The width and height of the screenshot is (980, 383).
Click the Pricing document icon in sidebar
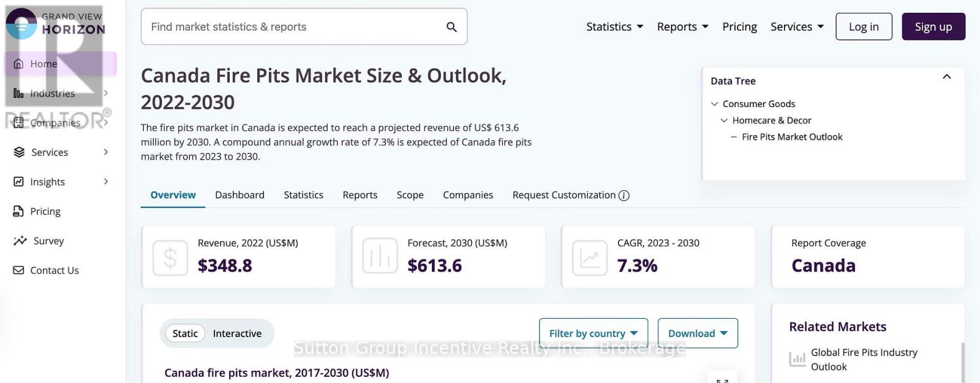pyautogui.click(x=19, y=212)
